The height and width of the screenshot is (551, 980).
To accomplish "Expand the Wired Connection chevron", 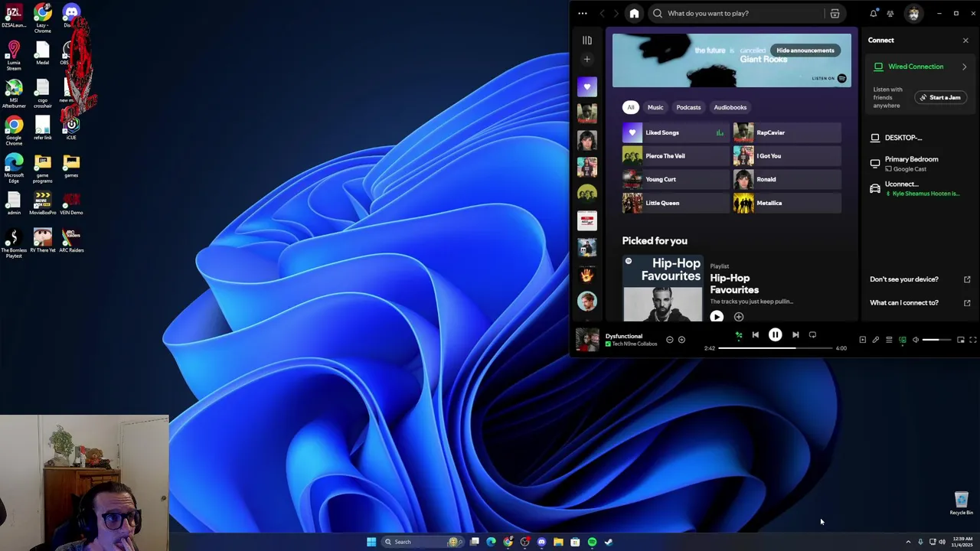I will [964, 67].
